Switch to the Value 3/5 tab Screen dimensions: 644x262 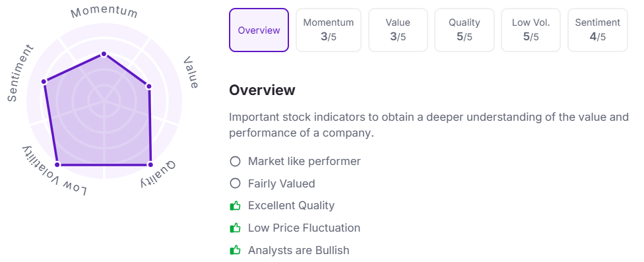[398, 30]
